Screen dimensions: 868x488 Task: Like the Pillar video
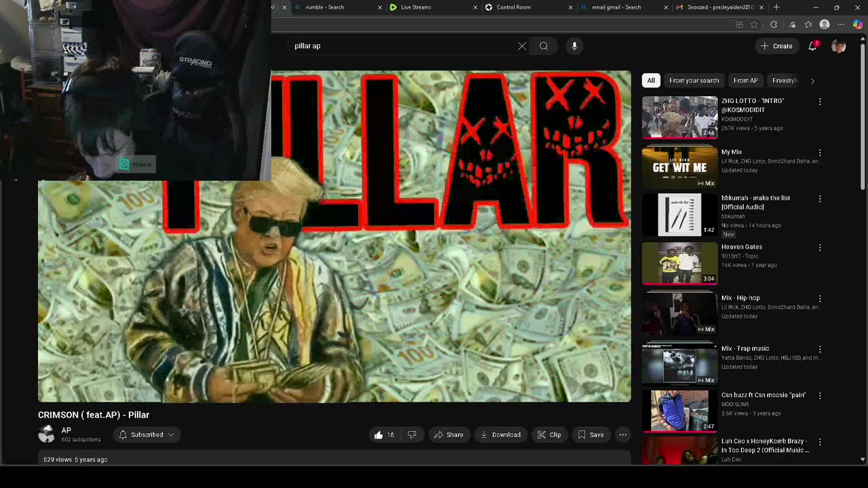(x=384, y=434)
